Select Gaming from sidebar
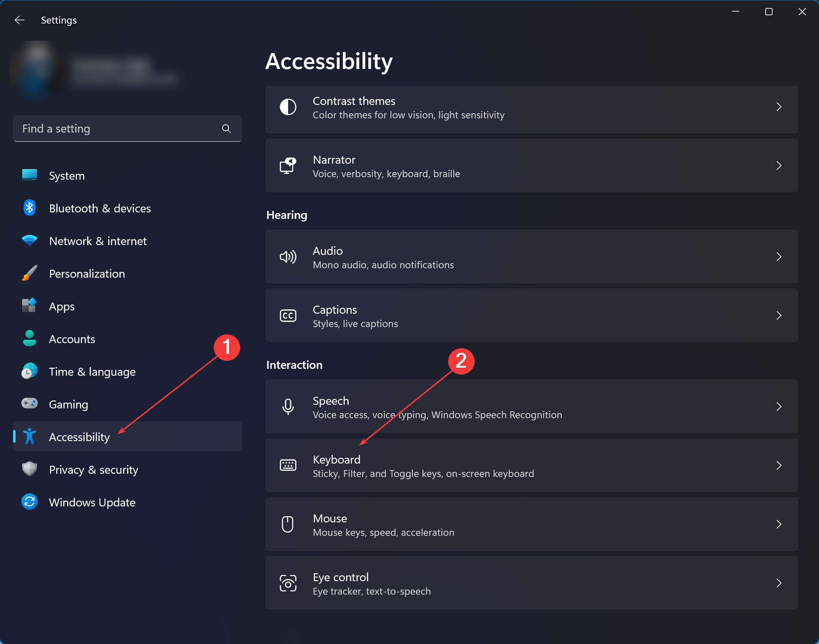This screenshot has width=819, height=644. tap(69, 404)
